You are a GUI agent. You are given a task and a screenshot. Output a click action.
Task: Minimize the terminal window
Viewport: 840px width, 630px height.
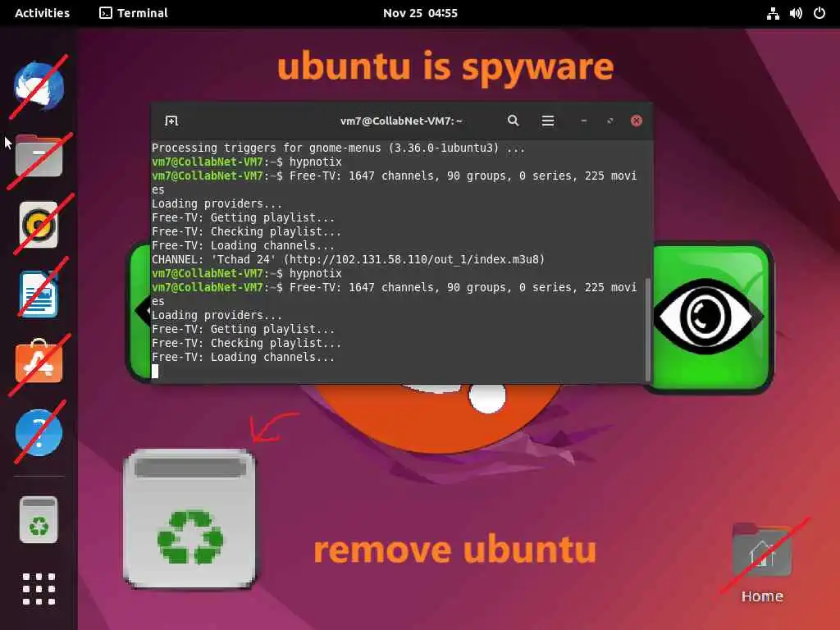(584, 121)
